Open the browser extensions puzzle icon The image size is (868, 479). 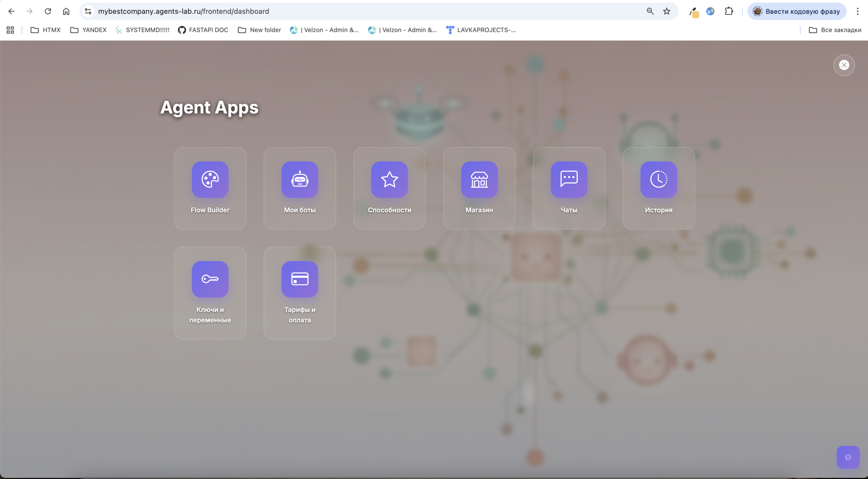coord(729,11)
